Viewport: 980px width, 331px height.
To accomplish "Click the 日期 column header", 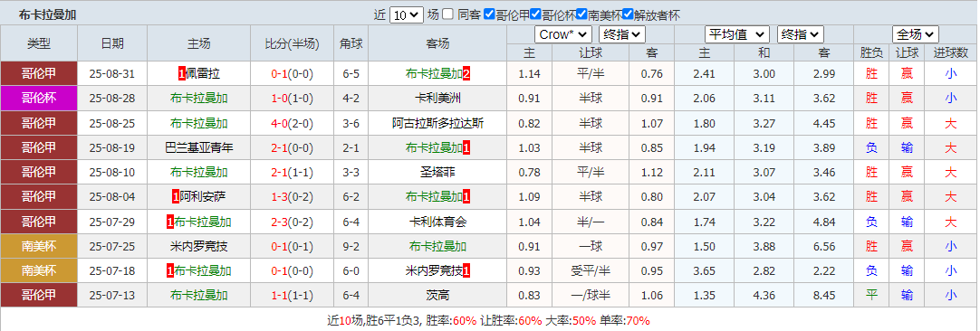I will (x=112, y=43).
